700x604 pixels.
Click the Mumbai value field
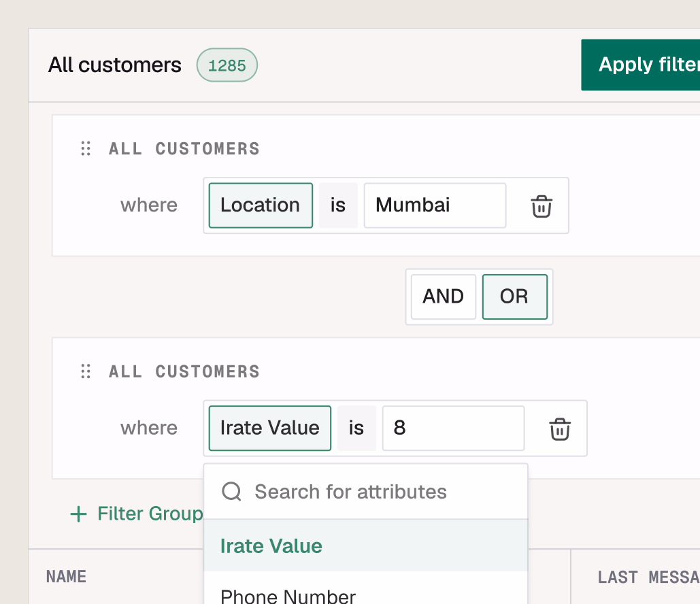[x=435, y=205]
